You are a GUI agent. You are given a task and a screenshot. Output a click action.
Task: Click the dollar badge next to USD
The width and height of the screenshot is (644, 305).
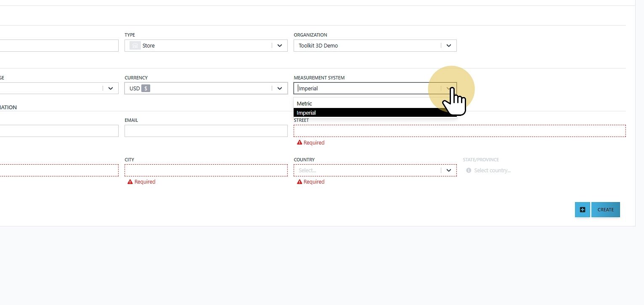[146, 88]
